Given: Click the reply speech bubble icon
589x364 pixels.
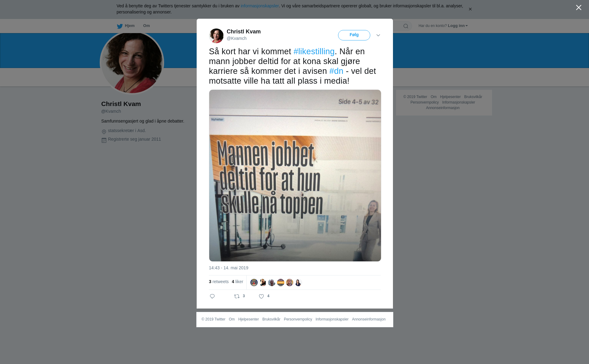Looking at the screenshot, I should pyautogui.click(x=212, y=296).
